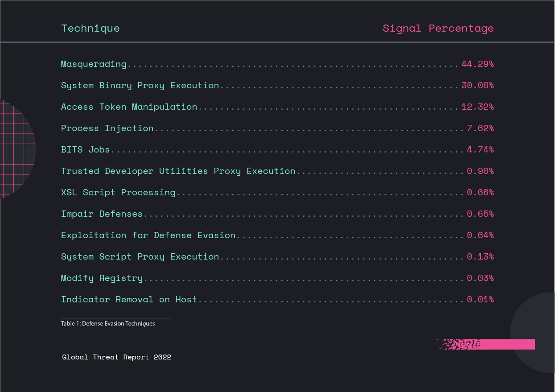Select System Binary Proxy Execution text
555x392 pixels.
click(x=140, y=85)
